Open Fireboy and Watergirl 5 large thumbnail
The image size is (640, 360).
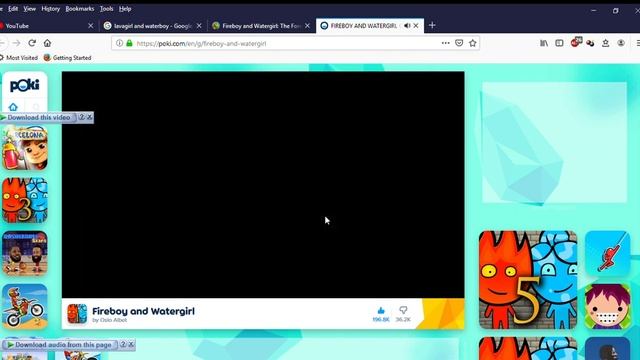(x=528, y=280)
